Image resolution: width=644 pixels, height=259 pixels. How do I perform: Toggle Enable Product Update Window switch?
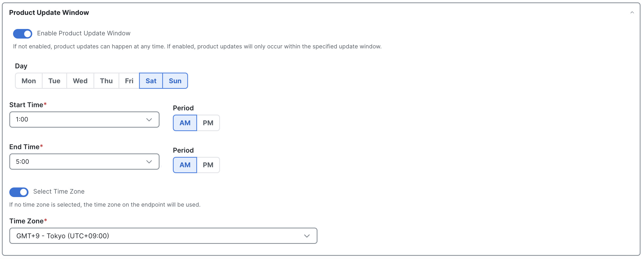point(23,34)
